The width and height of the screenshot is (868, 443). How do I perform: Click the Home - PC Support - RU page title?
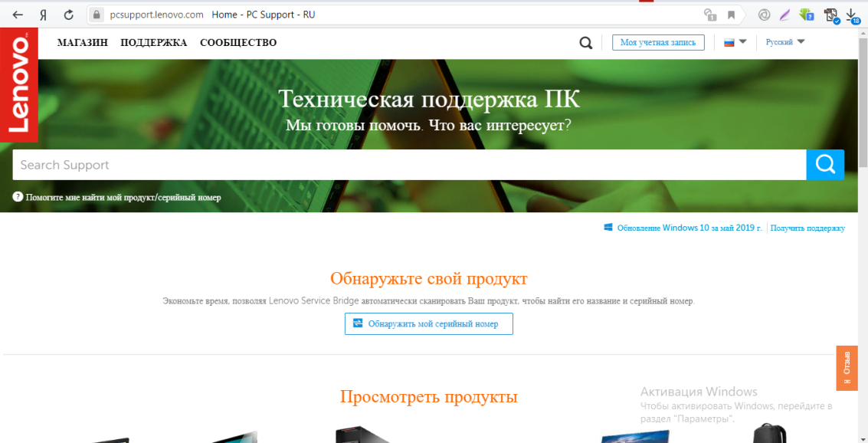(264, 15)
